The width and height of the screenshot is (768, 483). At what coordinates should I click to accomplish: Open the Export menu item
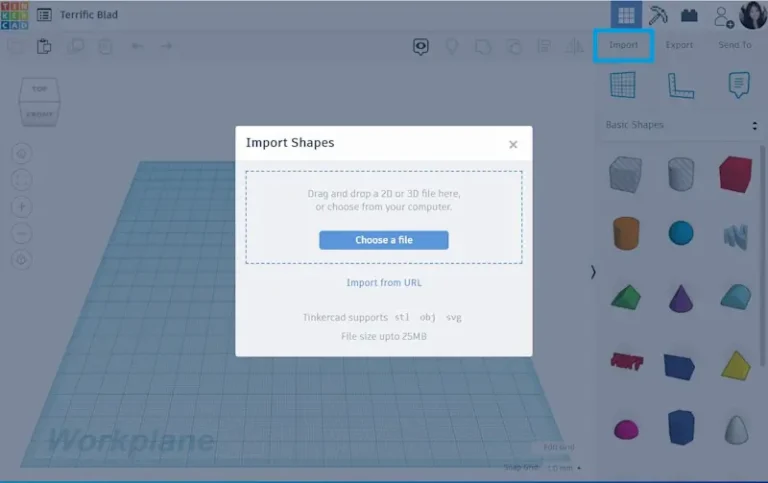(x=679, y=45)
